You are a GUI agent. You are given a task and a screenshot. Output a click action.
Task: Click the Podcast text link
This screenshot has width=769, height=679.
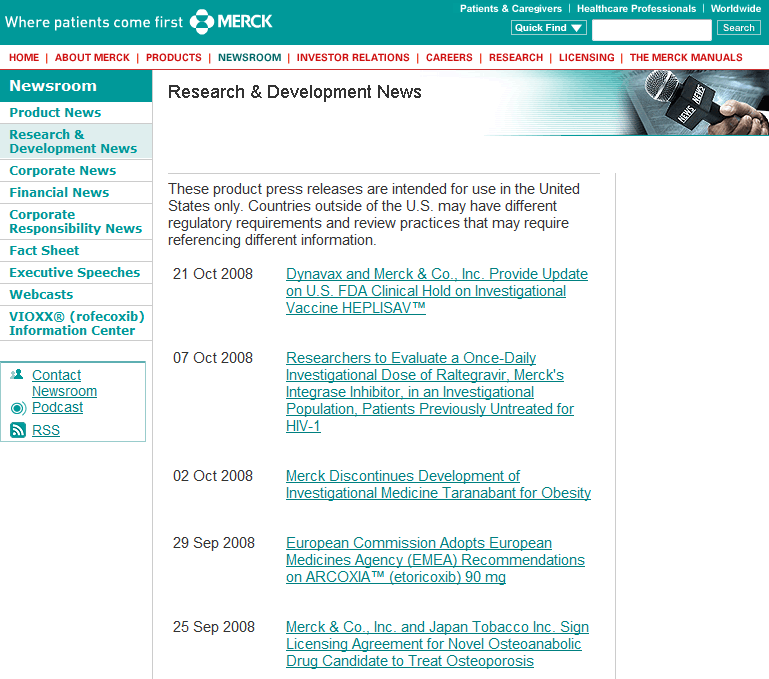(x=57, y=407)
